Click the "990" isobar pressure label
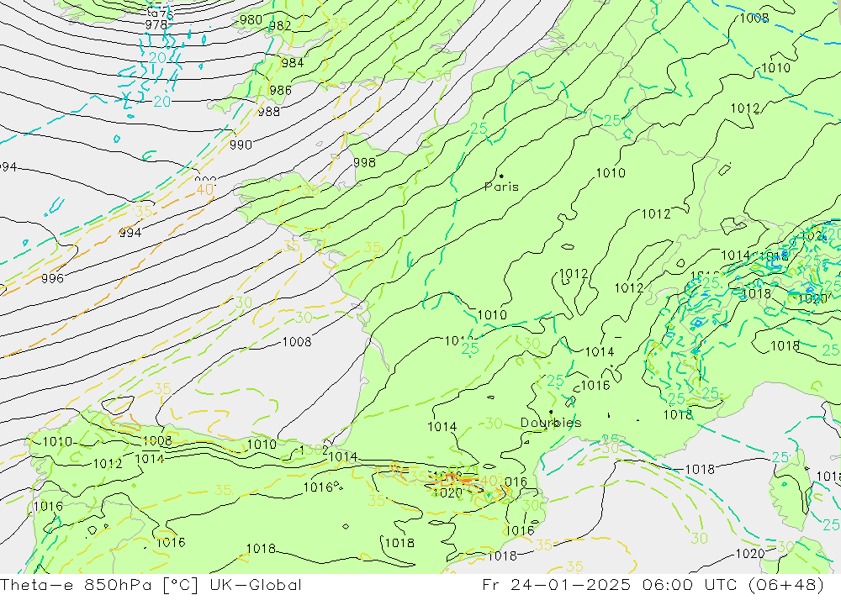This screenshot has height=616, width=841. tap(241, 145)
